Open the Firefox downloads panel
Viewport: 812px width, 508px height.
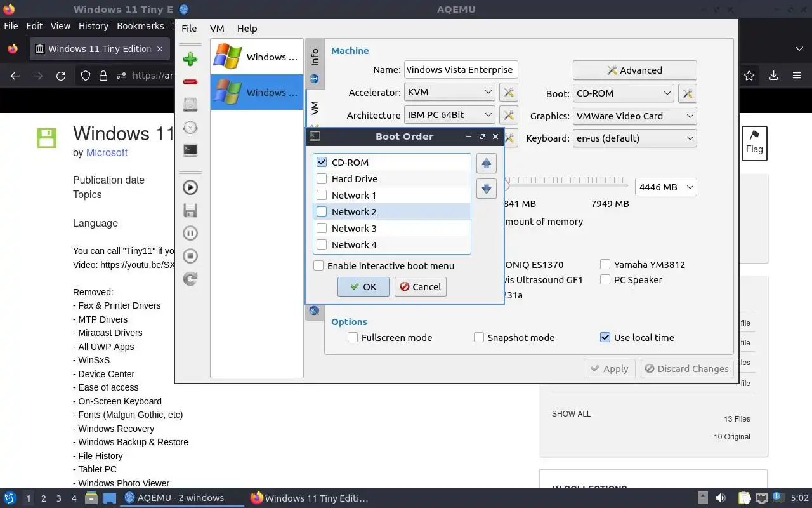point(773,76)
